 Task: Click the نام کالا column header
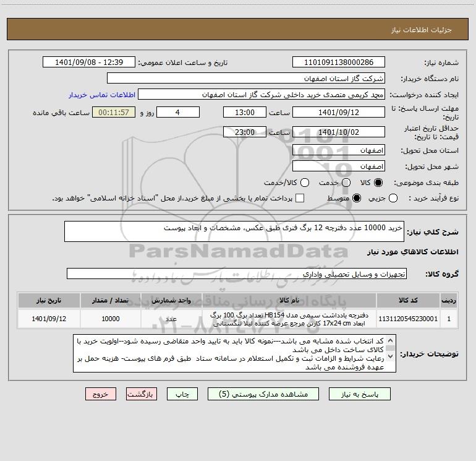point(289,300)
